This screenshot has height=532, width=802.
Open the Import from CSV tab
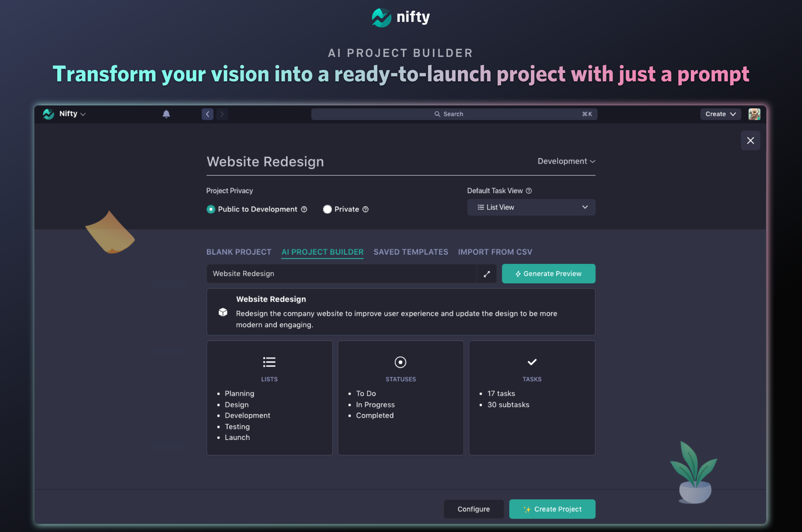(x=495, y=252)
